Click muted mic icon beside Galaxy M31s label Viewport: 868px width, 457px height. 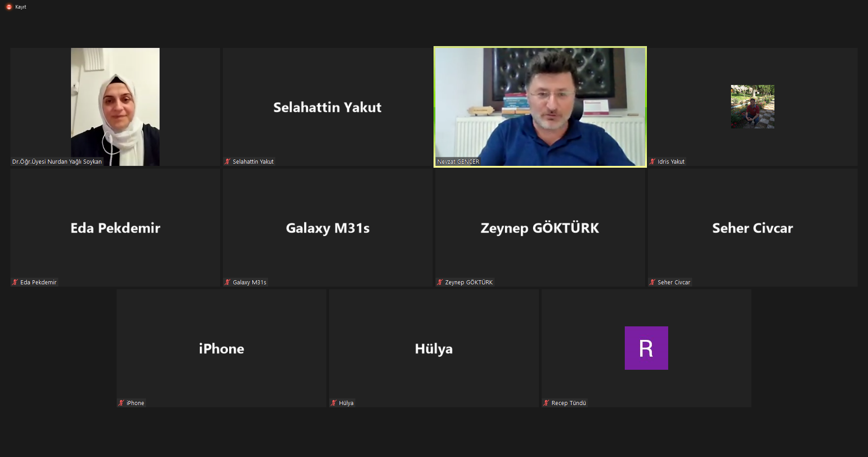pyautogui.click(x=228, y=282)
